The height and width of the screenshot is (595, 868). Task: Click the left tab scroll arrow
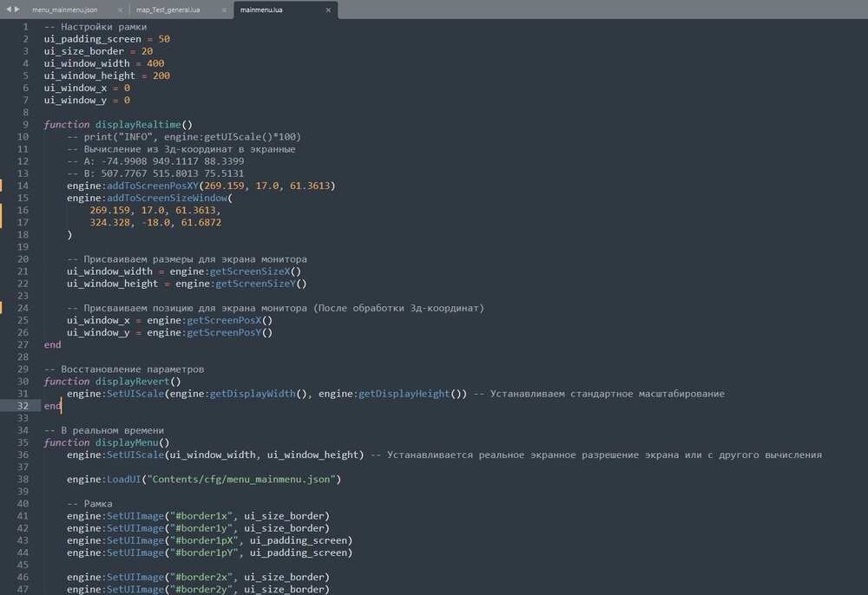pyautogui.click(x=8, y=9)
